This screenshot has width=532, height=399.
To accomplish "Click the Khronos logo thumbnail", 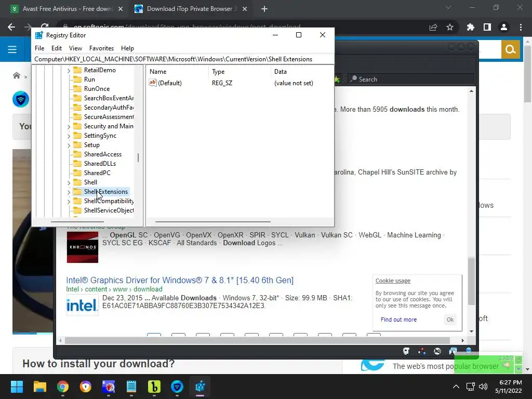I will pyautogui.click(x=83, y=247).
